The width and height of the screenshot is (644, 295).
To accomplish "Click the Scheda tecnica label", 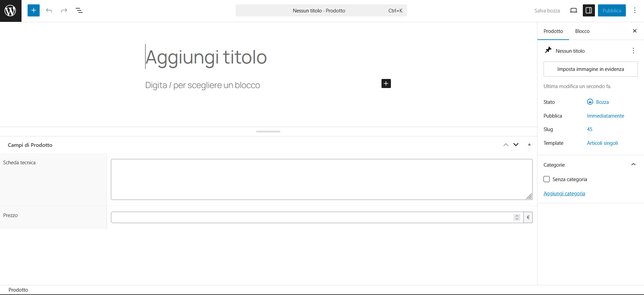I will pos(19,162).
